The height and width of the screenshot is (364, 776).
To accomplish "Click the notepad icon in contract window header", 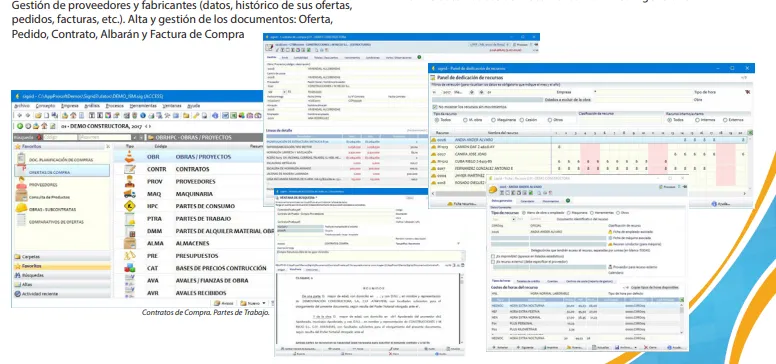I will pos(269,47).
